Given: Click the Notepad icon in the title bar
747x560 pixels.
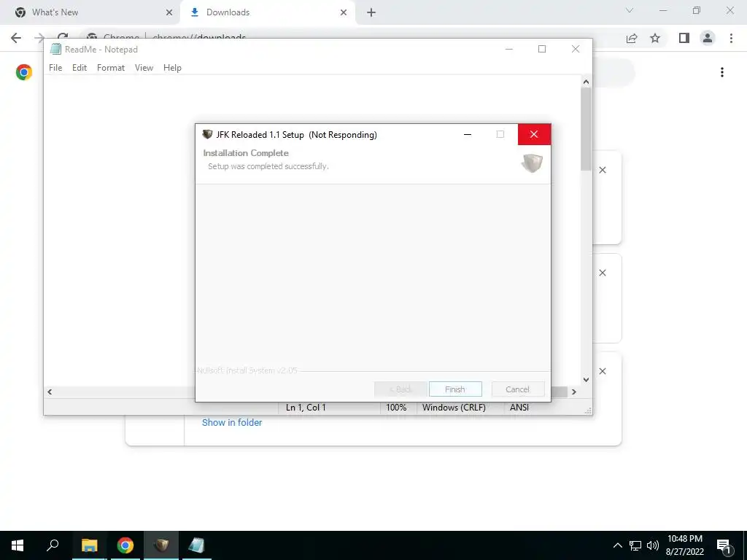Looking at the screenshot, I should tap(55, 49).
